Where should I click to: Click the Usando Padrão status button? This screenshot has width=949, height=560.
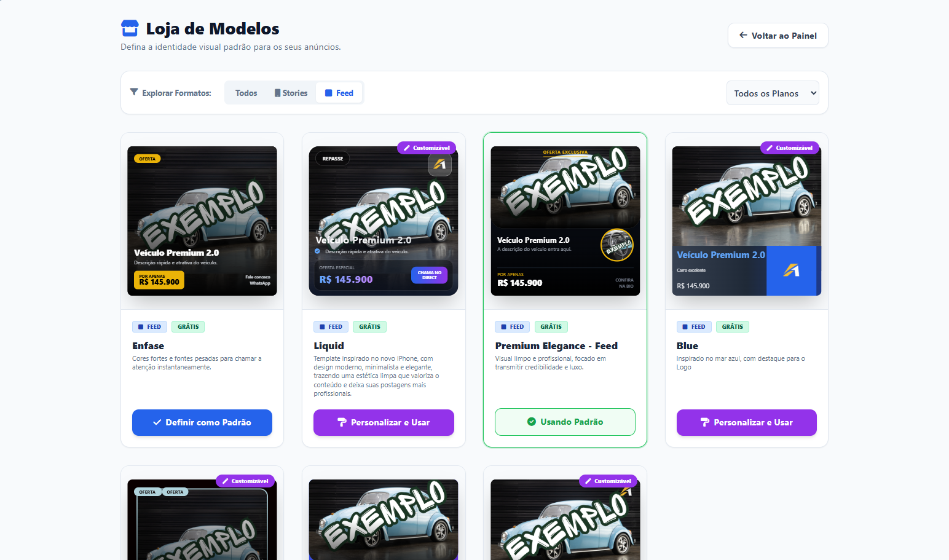tap(565, 422)
